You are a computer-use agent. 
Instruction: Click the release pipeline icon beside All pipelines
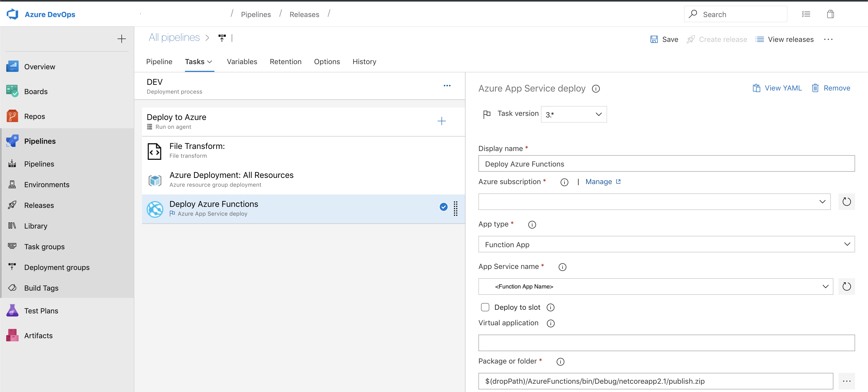click(x=222, y=38)
